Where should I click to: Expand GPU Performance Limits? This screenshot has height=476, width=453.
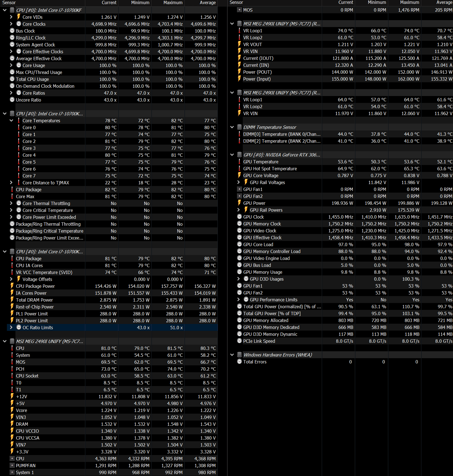(x=239, y=300)
